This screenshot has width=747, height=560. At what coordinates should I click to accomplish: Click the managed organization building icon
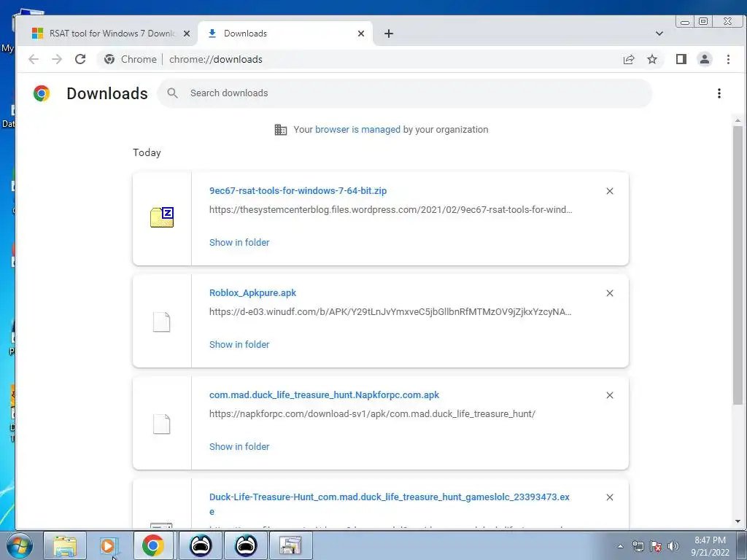[281, 130]
